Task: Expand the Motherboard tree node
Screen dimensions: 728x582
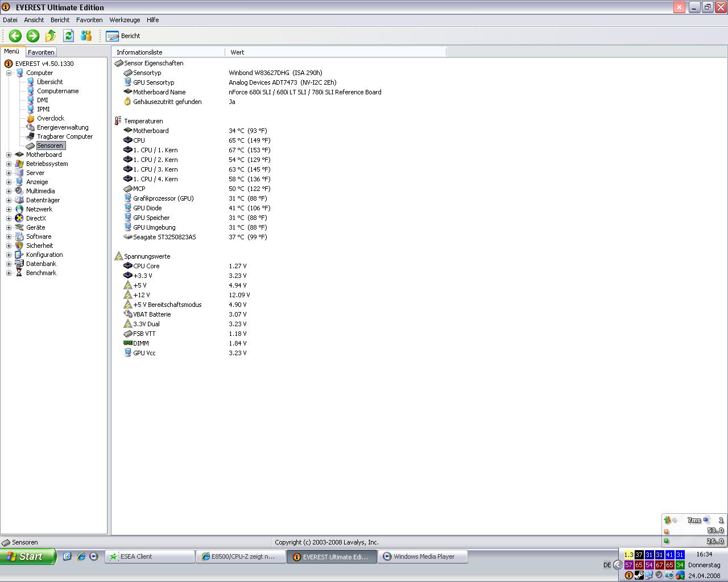Action: click(x=9, y=155)
